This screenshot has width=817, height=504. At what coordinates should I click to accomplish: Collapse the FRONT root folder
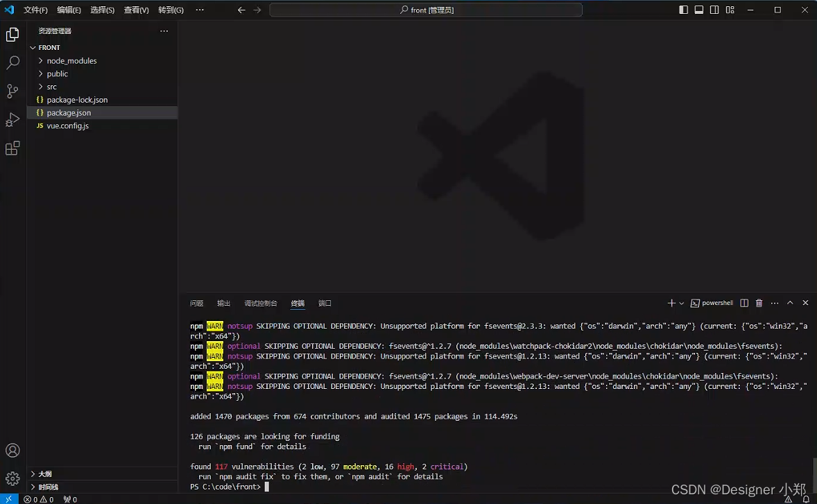click(x=102, y=47)
